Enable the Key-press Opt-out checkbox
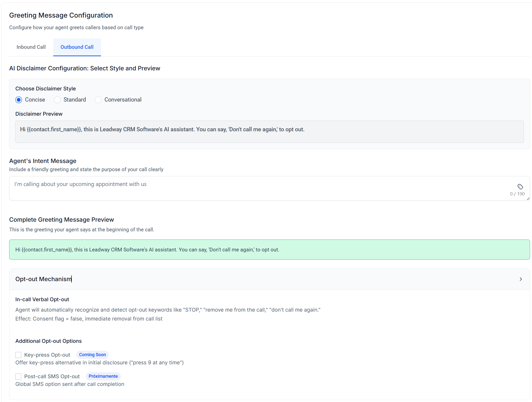The width and height of the screenshot is (532, 402). click(18, 355)
